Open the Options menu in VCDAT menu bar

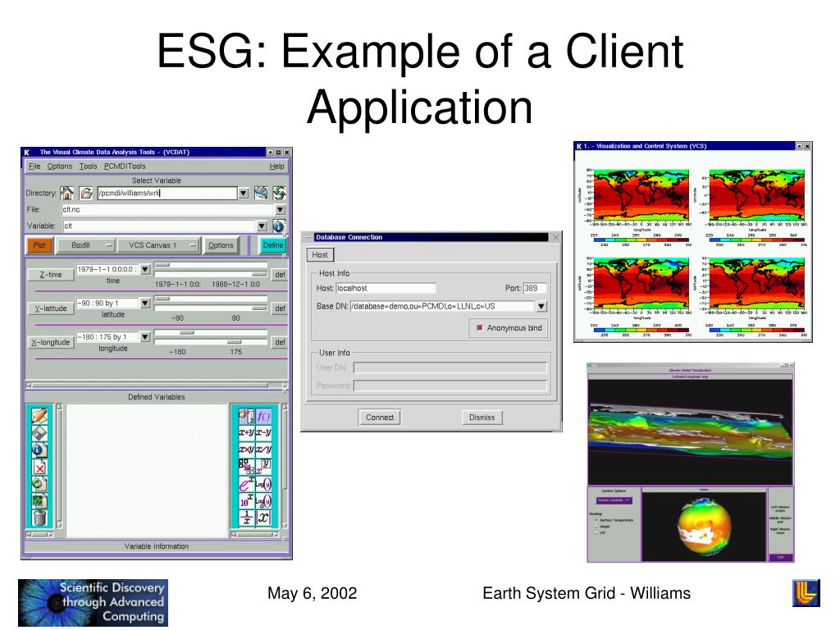click(x=59, y=166)
